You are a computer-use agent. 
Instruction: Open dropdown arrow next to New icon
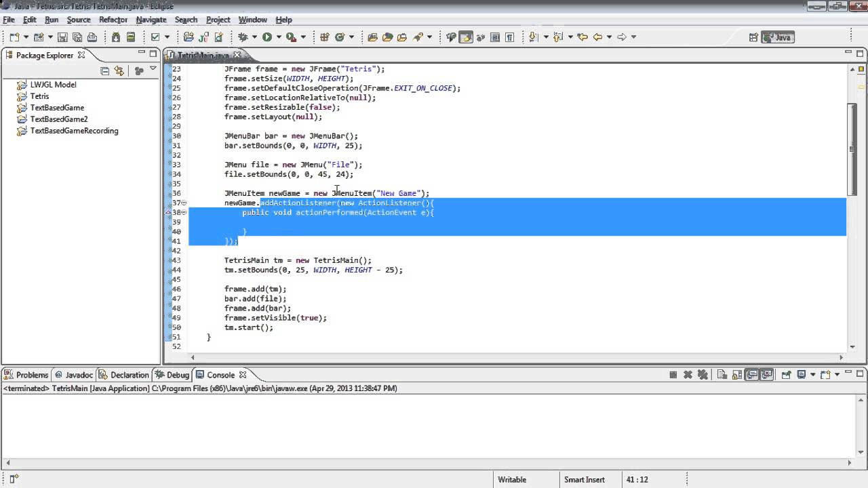[x=26, y=37]
